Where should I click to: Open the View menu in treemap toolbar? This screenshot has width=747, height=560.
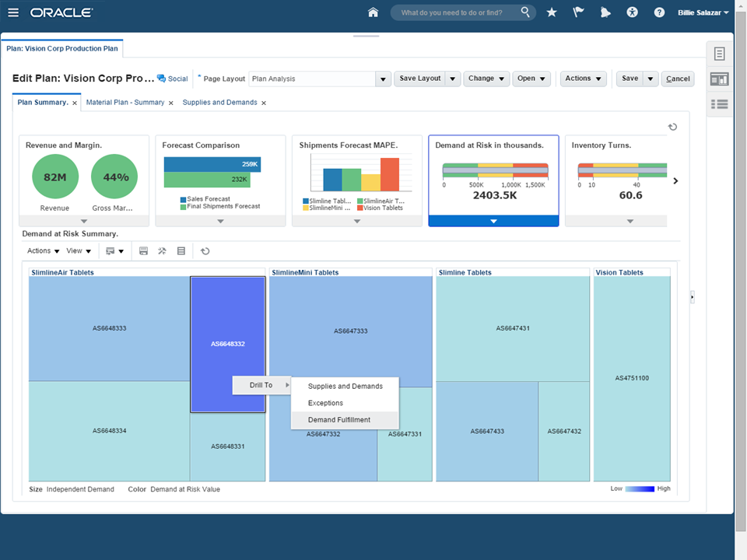(79, 251)
